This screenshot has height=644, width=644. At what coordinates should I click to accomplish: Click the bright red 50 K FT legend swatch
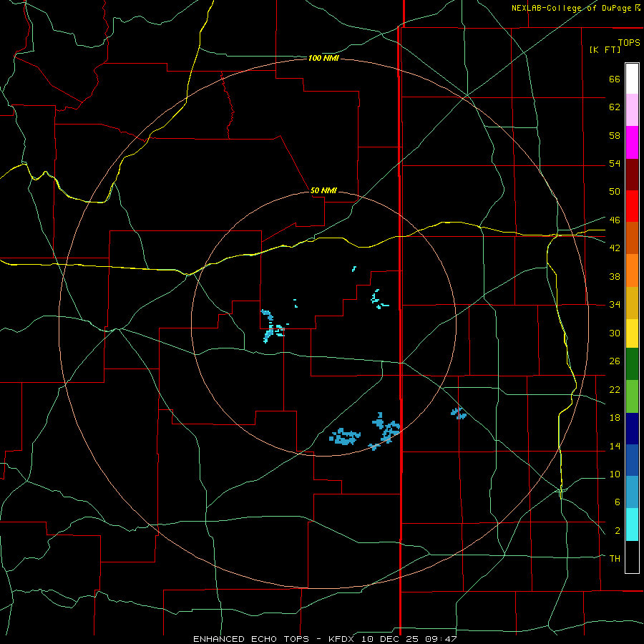pos(632,206)
